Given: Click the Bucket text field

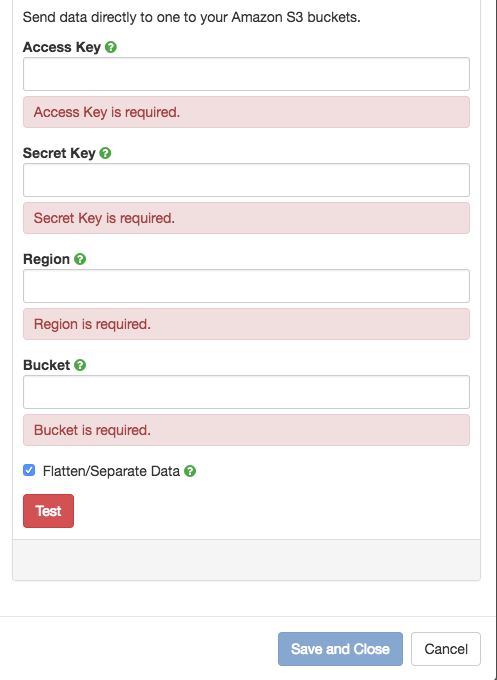Looking at the screenshot, I should (x=246, y=392).
